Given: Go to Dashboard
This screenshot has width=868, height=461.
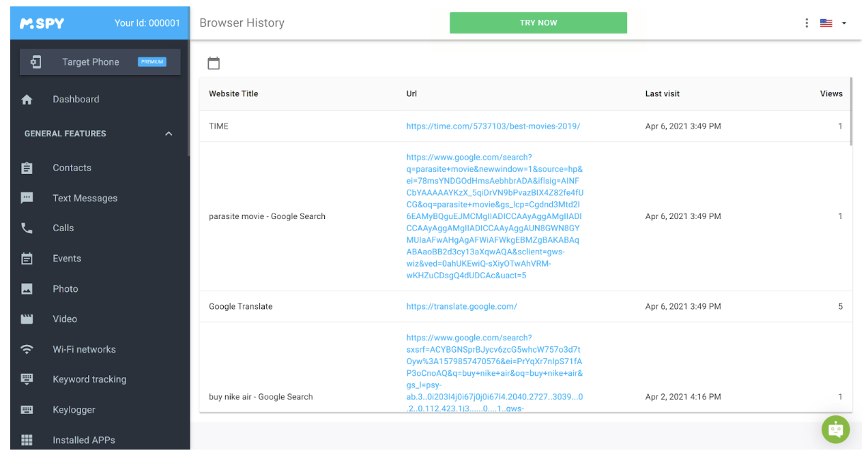Looking at the screenshot, I should 76,100.
